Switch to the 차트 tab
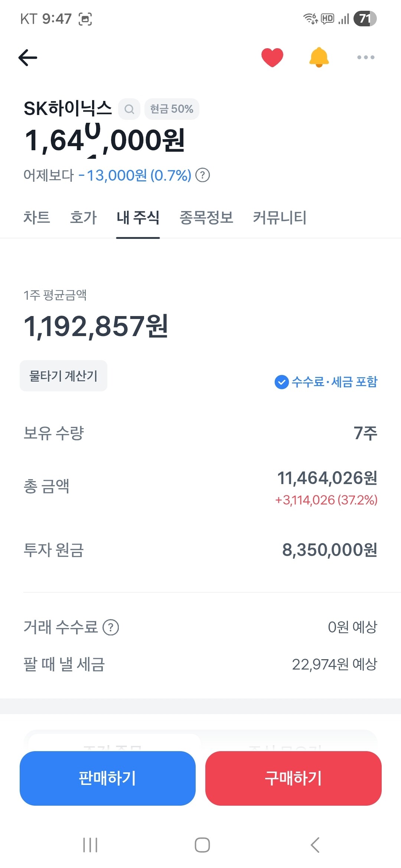This screenshot has height=868, width=401. point(37,217)
